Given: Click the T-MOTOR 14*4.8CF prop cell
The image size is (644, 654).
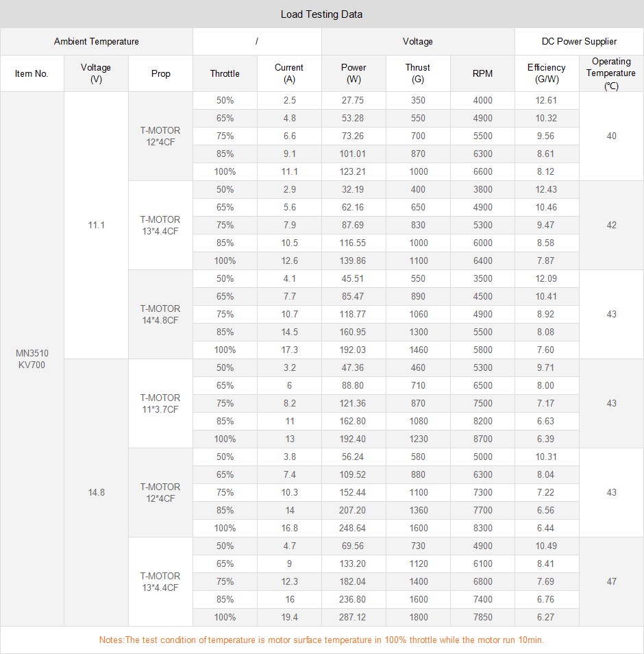Looking at the screenshot, I should [160, 315].
